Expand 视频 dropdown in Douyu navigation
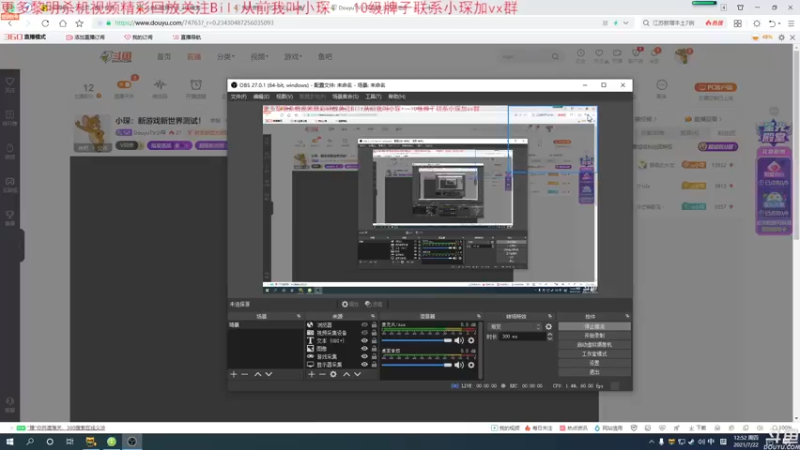Image resolution: width=800 pixels, height=450 pixels. point(259,57)
